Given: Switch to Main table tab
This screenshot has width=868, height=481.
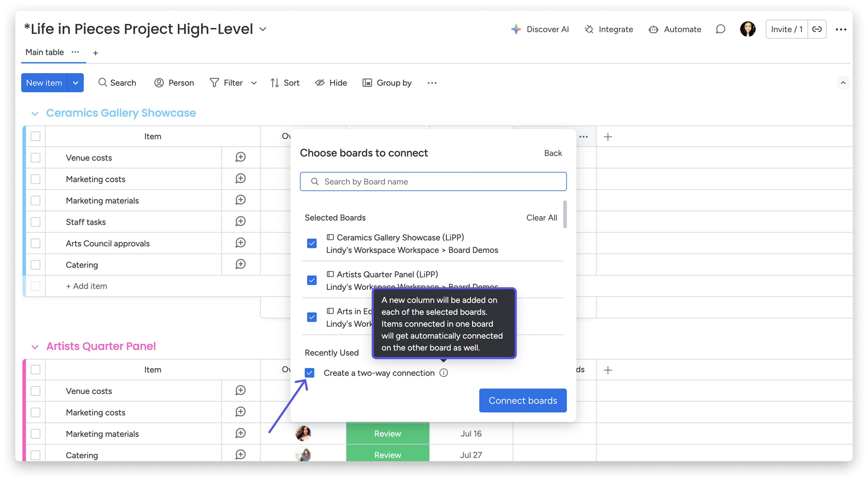Looking at the screenshot, I should coord(45,52).
